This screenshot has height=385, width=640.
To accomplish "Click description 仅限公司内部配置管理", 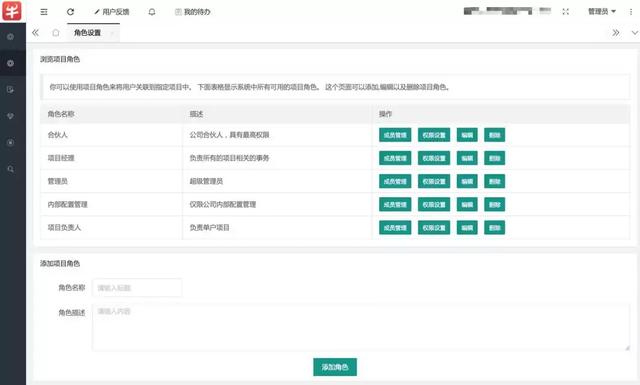I will (x=222, y=204).
